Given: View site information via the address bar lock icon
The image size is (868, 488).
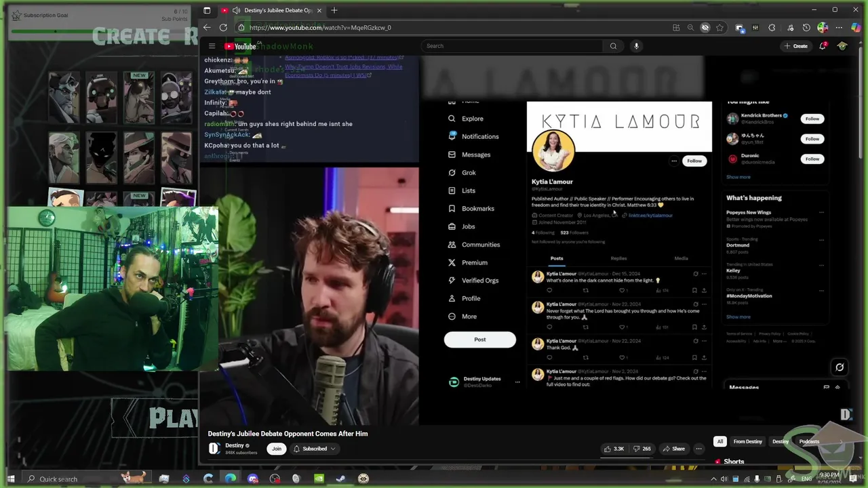Looking at the screenshot, I should [241, 28].
